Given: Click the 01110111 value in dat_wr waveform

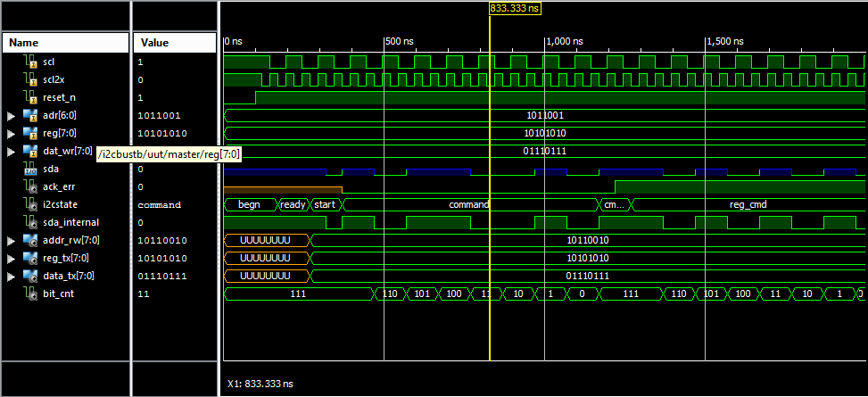Looking at the screenshot, I should [545, 151].
